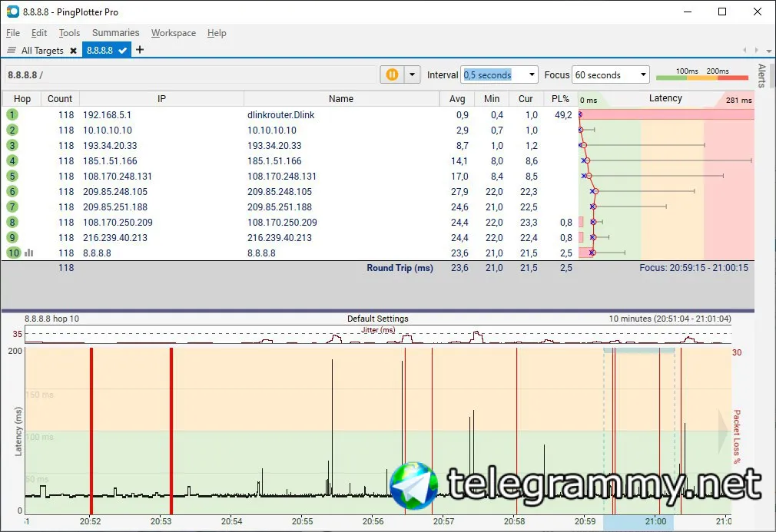
Task: Click the Round Trip (ms) summary label
Action: 400,267
